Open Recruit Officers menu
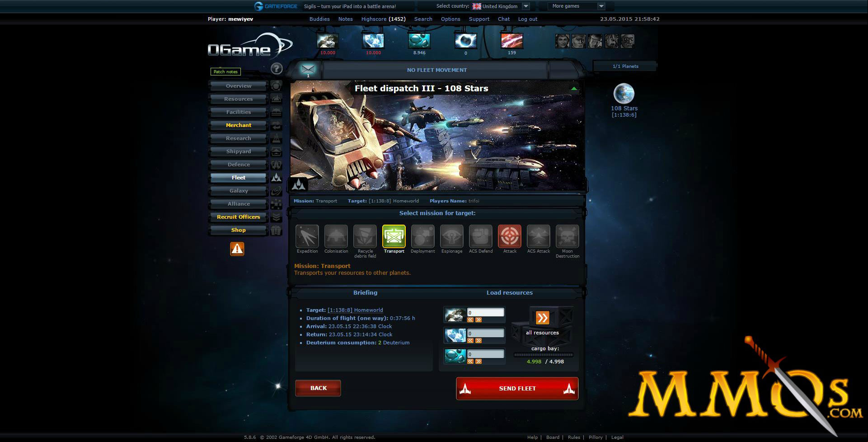This screenshot has height=442, width=868. tap(239, 217)
